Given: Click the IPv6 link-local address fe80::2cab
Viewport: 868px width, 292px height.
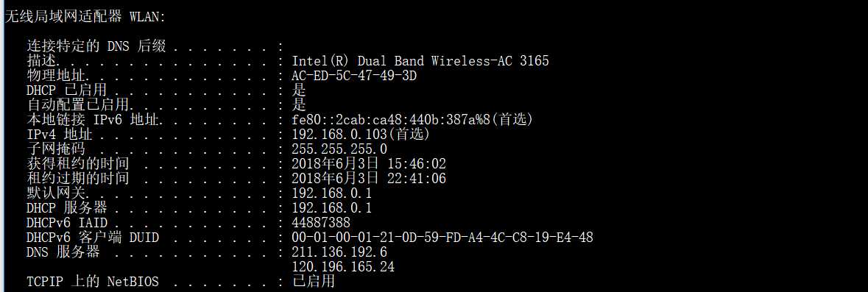Looking at the screenshot, I should pyautogui.click(x=412, y=120).
